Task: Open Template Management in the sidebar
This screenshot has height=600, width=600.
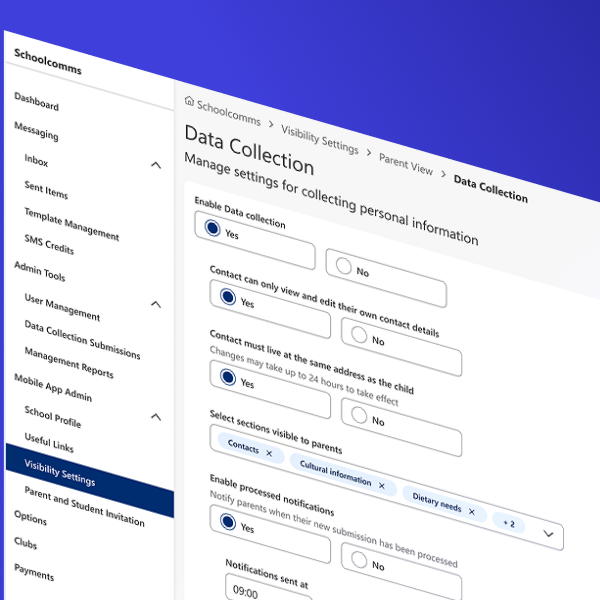Action: point(71,223)
